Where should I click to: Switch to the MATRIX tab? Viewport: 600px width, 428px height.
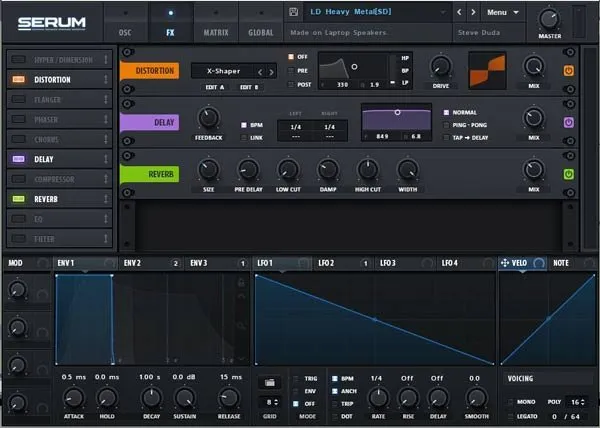(216, 24)
